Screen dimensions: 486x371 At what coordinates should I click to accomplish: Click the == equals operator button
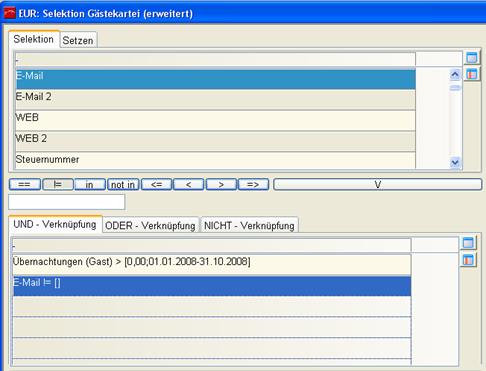[25, 184]
